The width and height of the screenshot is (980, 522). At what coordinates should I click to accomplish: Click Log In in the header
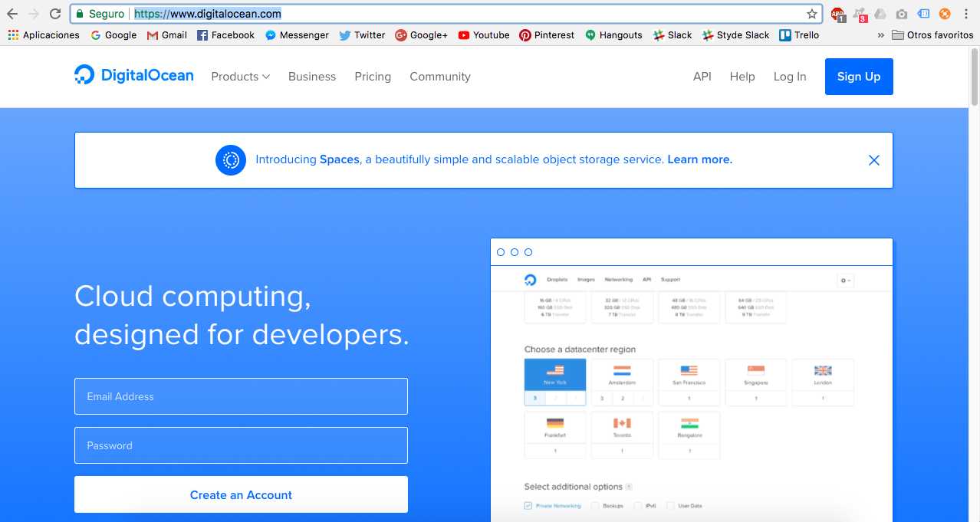click(790, 77)
